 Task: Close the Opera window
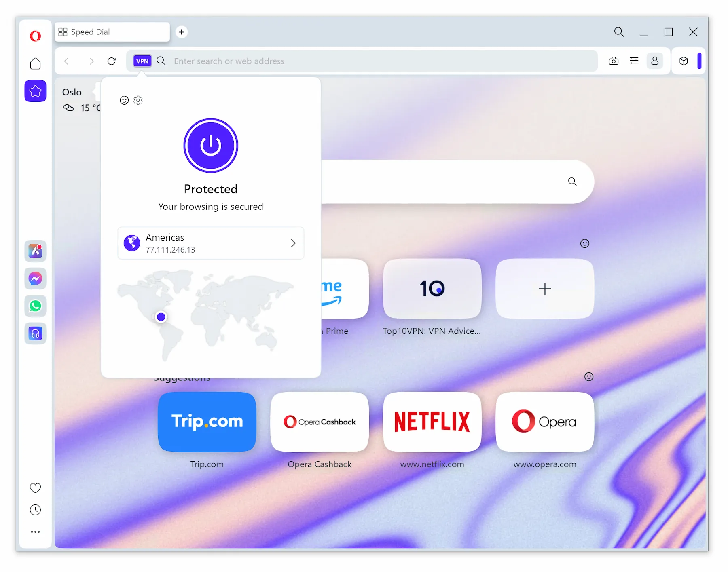(693, 32)
